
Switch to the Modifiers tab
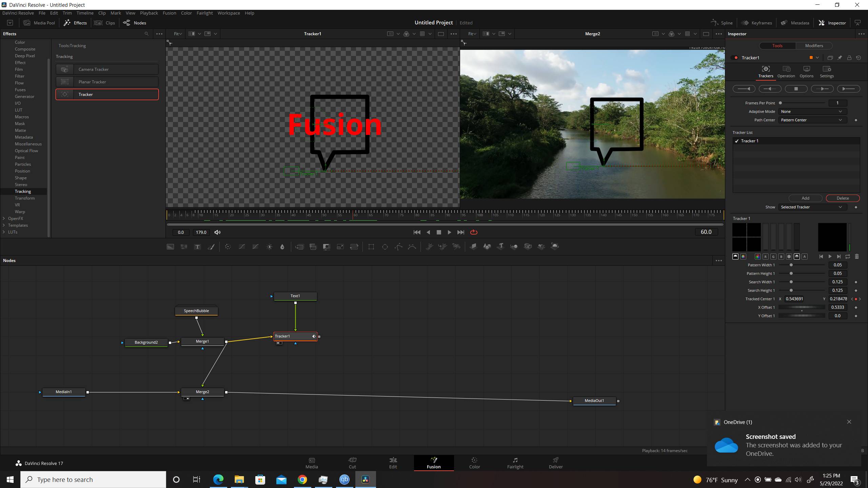tap(814, 46)
